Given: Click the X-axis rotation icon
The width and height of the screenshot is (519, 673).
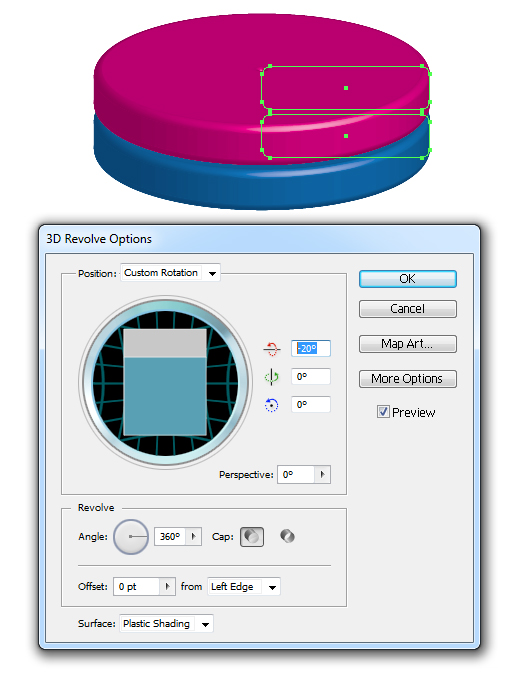Looking at the screenshot, I should tap(271, 349).
